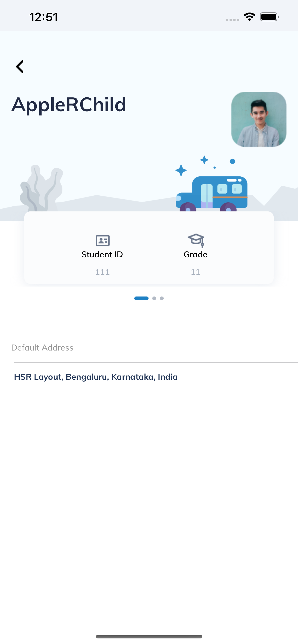
Task: Tap the Student ID label text
Action: (x=102, y=255)
